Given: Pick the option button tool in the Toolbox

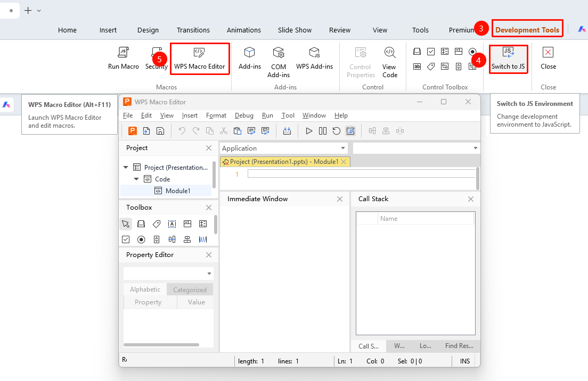Looking at the screenshot, I should pyautogui.click(x=141, y=239).
